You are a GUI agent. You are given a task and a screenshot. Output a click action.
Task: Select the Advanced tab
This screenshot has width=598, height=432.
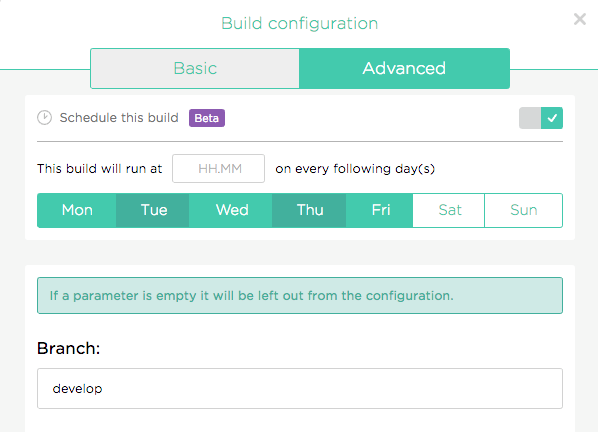(404, 69)
